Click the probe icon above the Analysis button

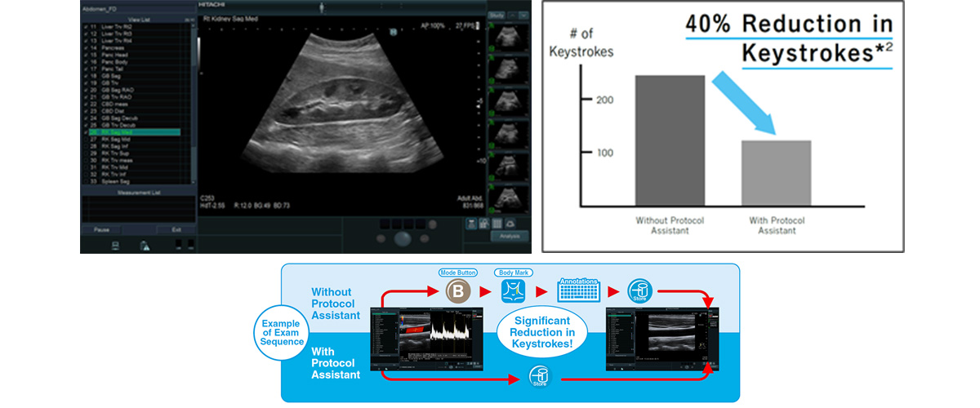[x=510, y=224]
